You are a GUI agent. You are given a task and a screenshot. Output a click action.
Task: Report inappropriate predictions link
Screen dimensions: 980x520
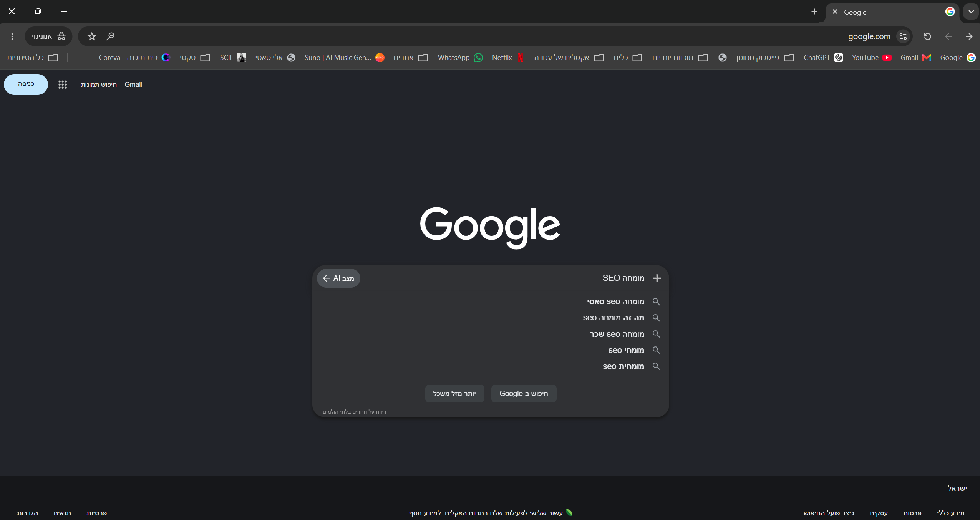(355, 412)
